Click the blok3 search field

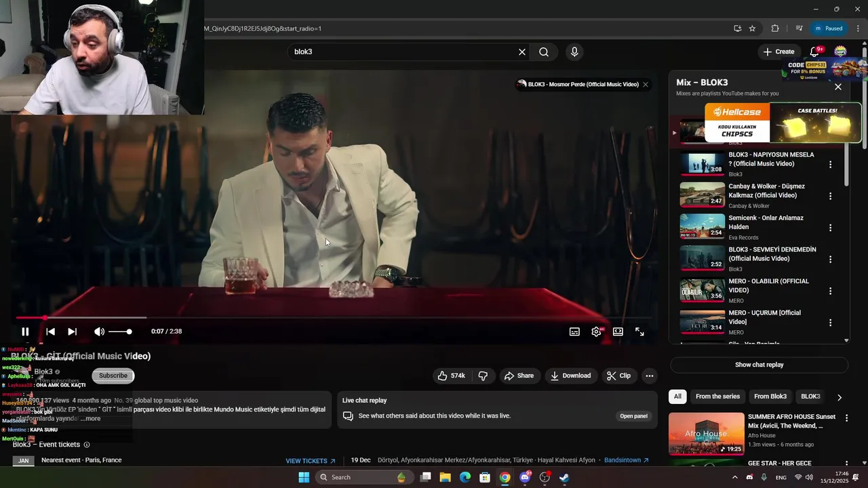pyautogui.click(x=403, y=52)
